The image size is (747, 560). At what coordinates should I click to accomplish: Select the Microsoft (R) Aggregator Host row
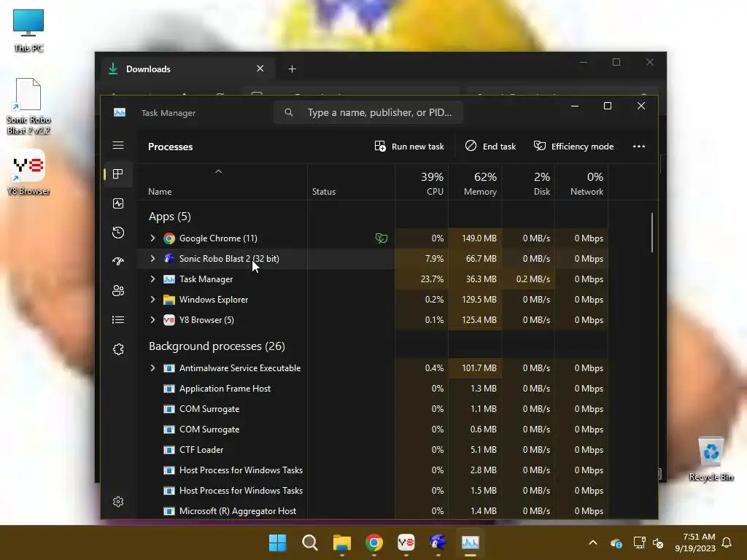click(x=373, y=511)
